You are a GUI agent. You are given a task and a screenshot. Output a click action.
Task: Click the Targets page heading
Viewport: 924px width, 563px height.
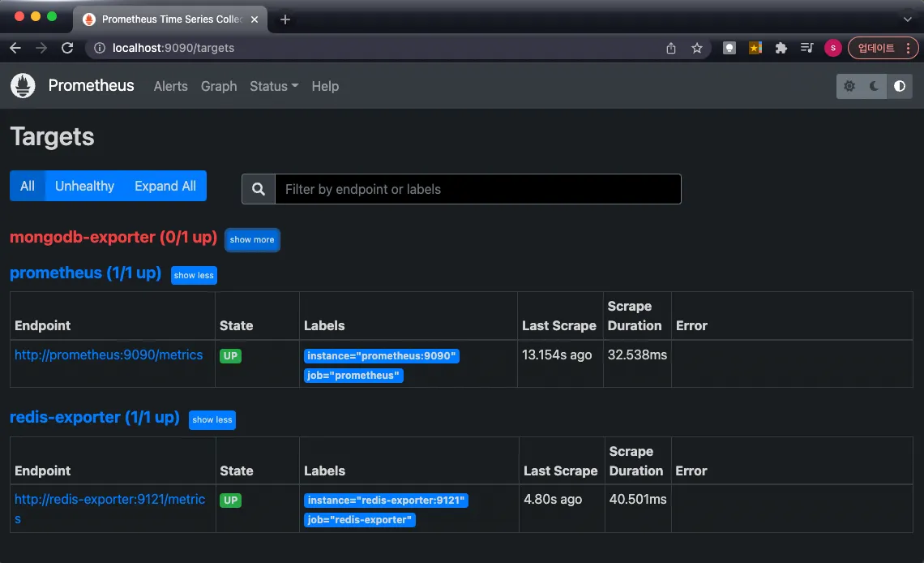(53, 137)
